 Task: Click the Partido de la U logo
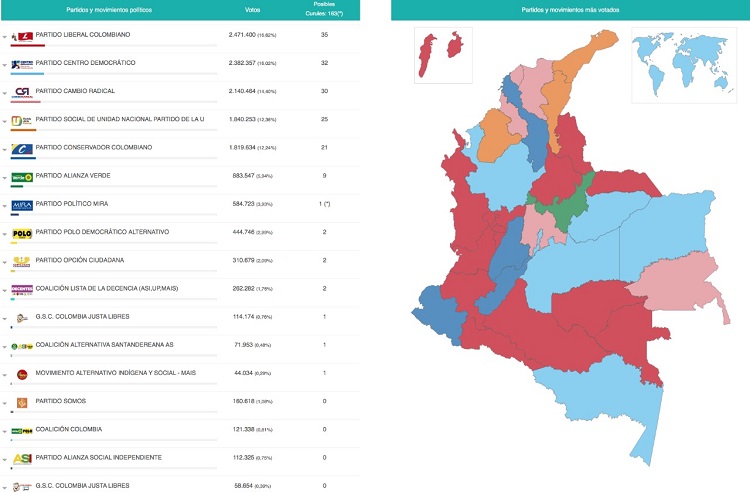click(x=22, y=121)
